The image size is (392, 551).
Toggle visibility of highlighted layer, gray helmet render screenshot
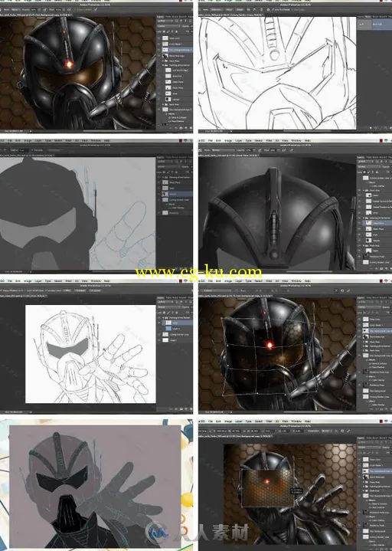pos(360,223)
